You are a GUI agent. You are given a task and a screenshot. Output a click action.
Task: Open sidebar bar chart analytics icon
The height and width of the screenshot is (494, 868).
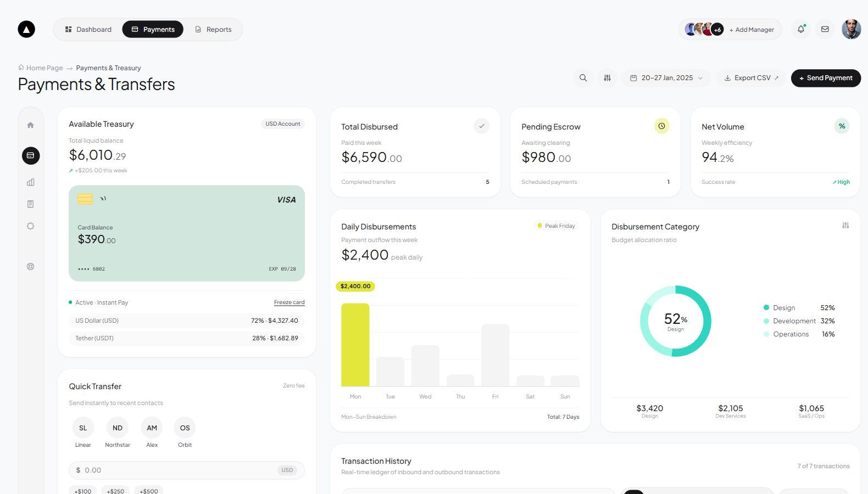31,182
